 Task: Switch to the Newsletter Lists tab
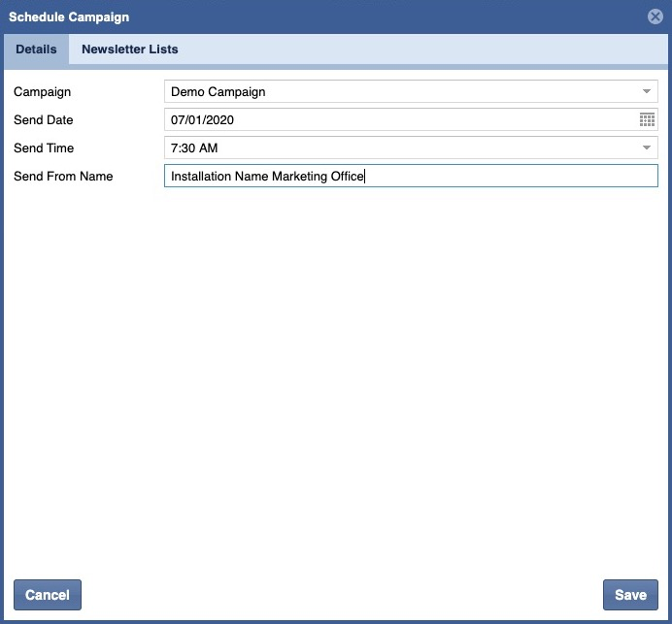[129, 49]
